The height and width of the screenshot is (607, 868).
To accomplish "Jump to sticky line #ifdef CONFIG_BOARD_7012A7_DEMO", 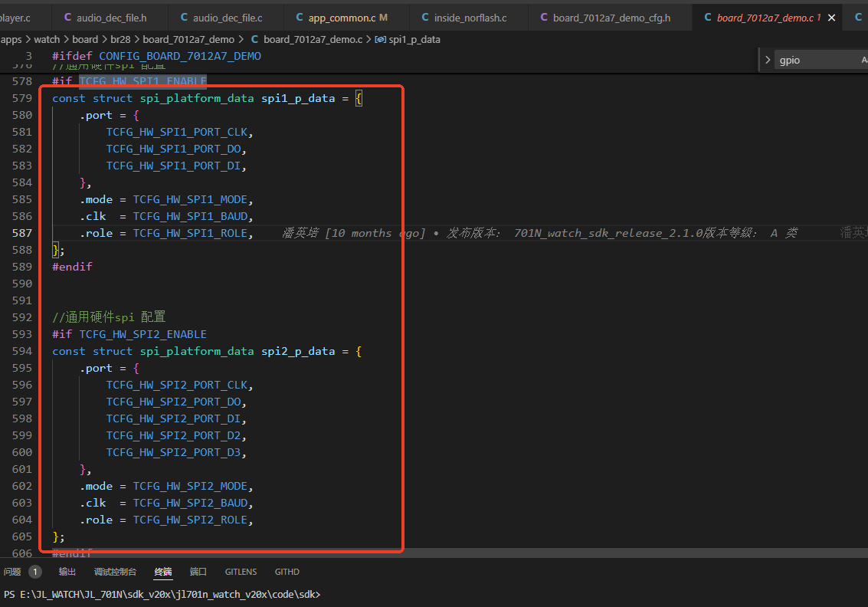I will [156, 56].
